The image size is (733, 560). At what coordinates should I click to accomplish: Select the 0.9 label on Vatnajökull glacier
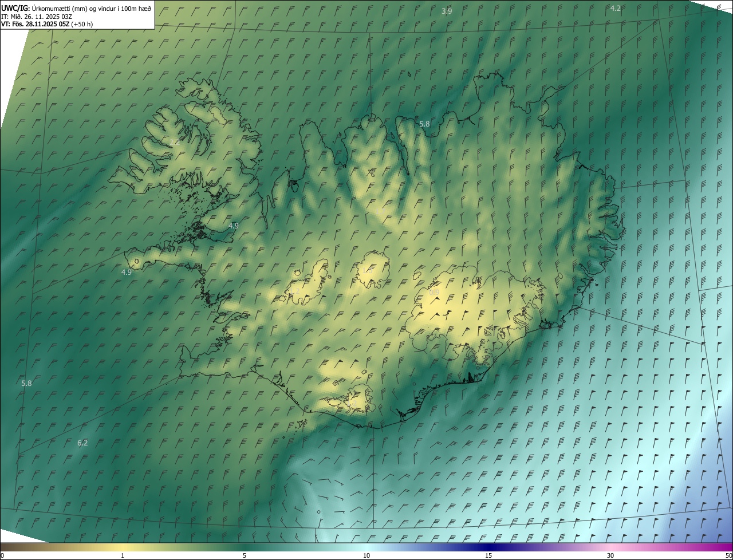tap(435, 292)
